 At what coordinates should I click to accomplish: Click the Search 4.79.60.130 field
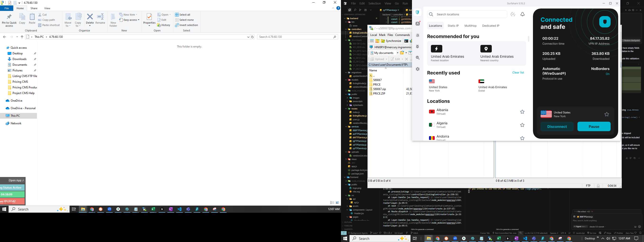pos(298,37)
